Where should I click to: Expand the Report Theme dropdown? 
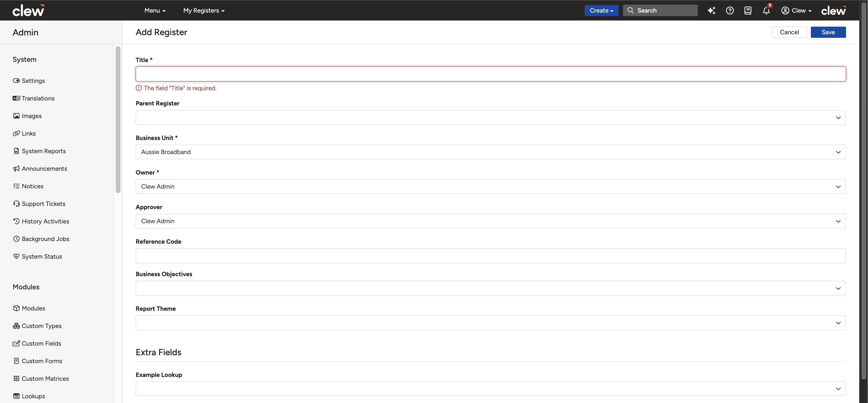pyautogui.click(x=491, y=323)
